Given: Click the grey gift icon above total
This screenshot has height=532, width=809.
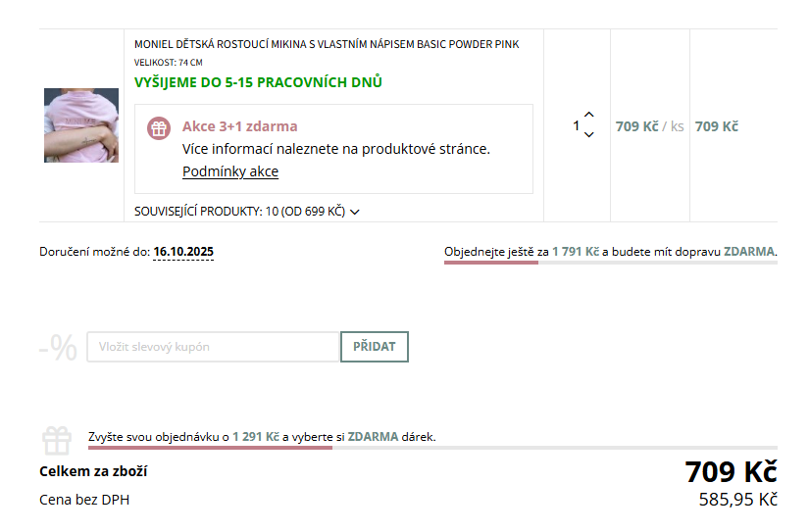Looking at the screenshot, I should click(x=57, y=442).
